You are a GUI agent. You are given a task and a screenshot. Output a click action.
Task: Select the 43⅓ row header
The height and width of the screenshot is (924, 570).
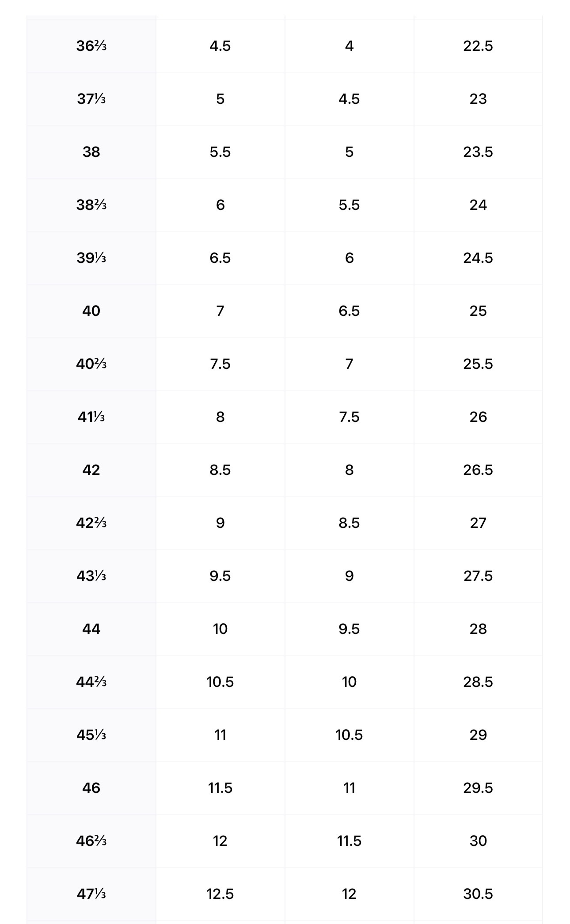[91, 576]
